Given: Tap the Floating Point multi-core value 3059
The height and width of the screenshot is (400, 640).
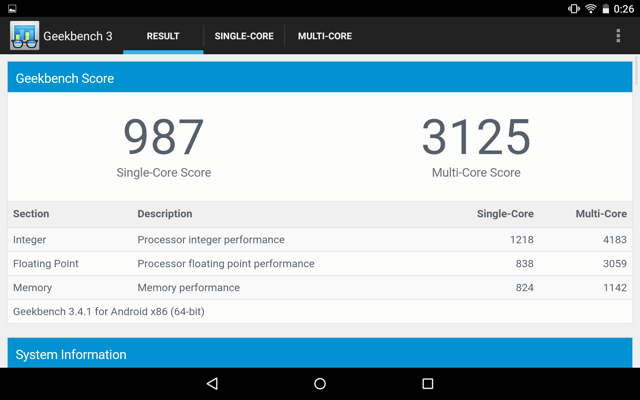Looking at the screenshot, I should [615, 264].
